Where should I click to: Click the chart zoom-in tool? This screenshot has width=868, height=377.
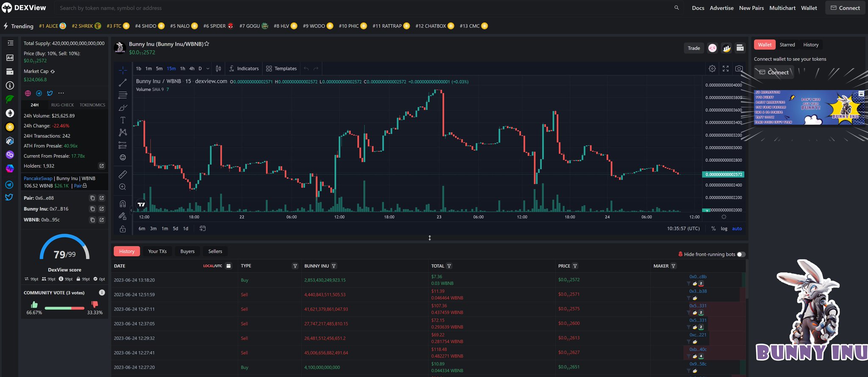[122, 187]
